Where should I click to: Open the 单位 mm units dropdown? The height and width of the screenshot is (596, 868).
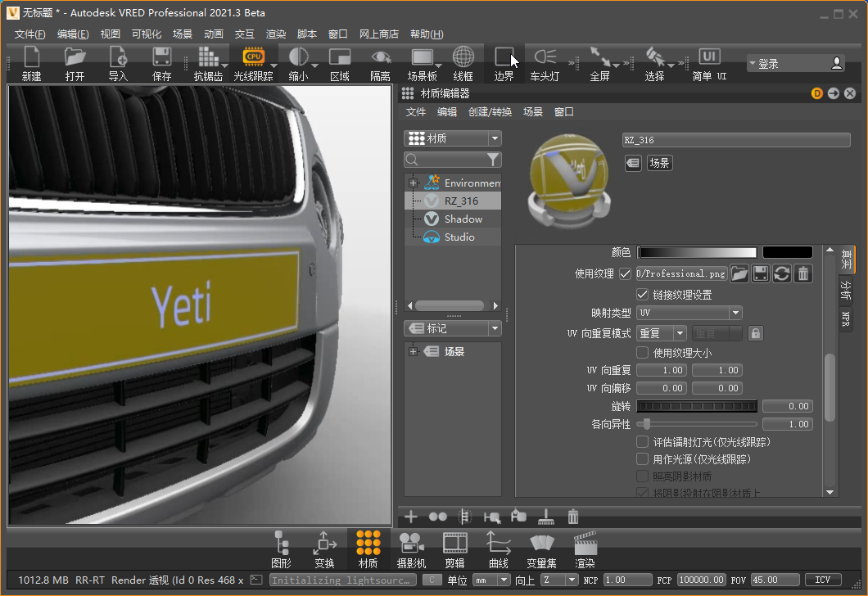(491, 580)
